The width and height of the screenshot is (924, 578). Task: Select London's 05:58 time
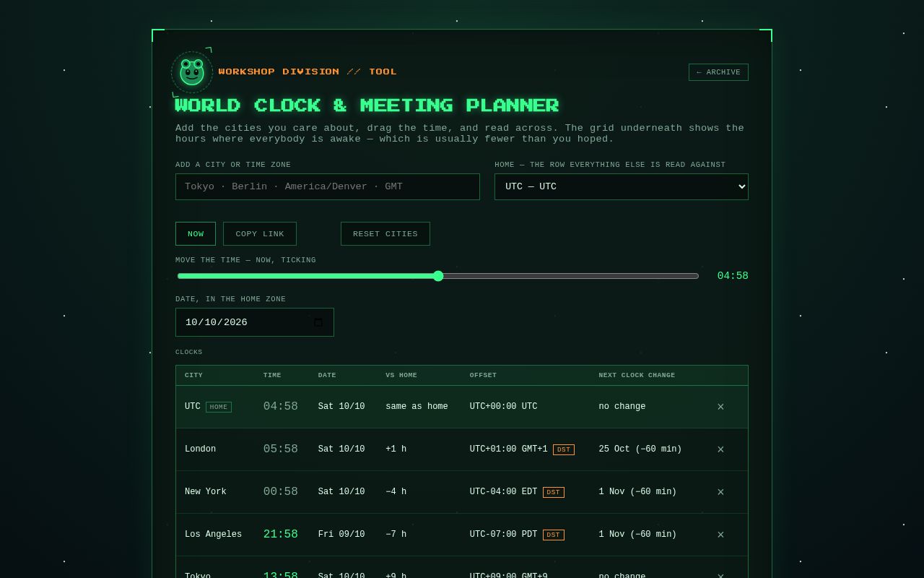(x=281, y=449)
